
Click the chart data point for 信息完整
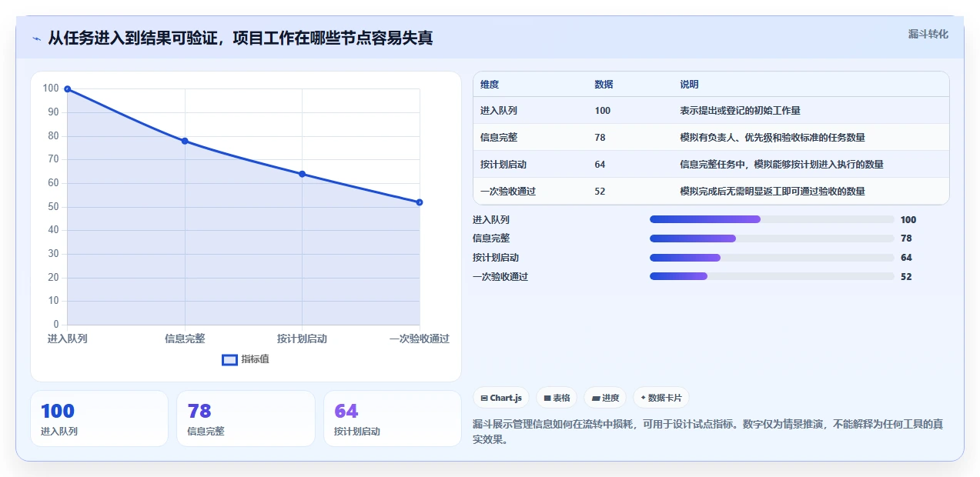[185, 141]
